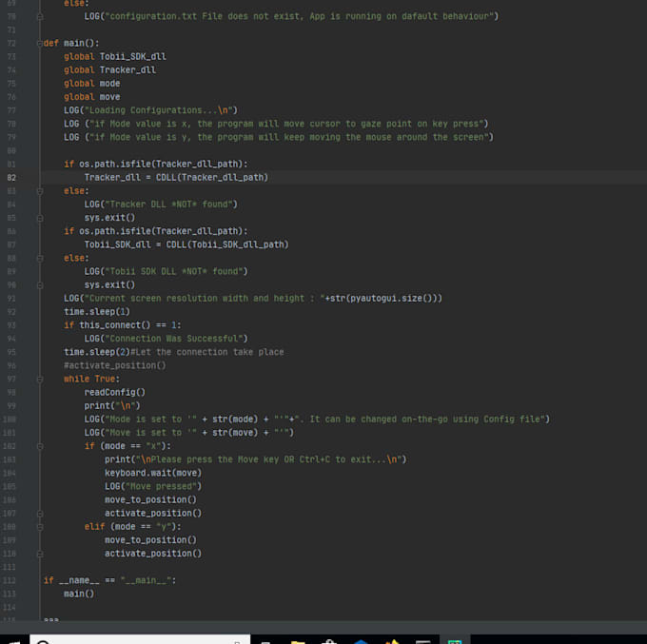Viewport: 647px width, 644px height.
Task: Click the 'time.sleep(2)' call
Action: [96, 352]
